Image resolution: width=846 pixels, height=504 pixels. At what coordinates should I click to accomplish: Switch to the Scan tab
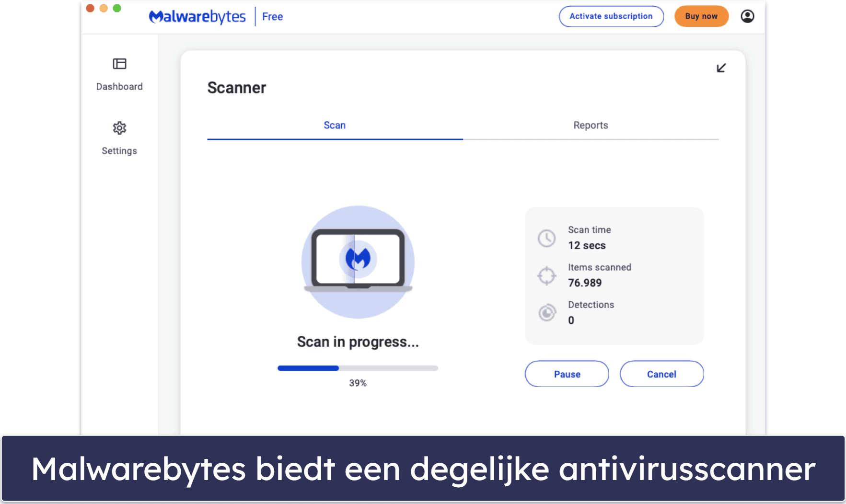[335, 125]
